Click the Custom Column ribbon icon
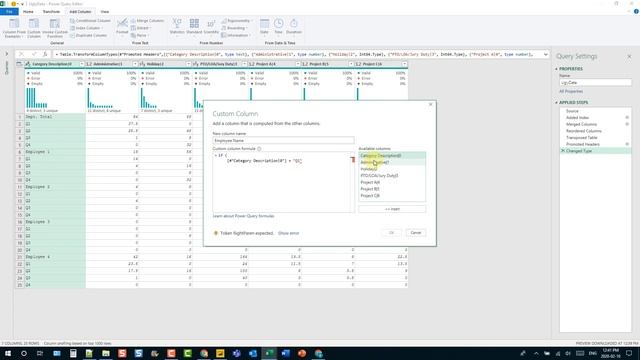This screenshot has width=640, height=360. [x=34, y=28]
